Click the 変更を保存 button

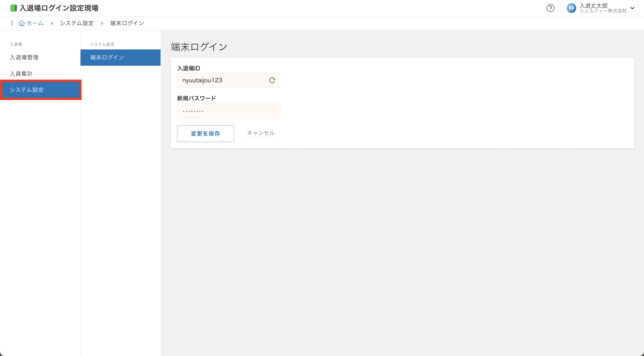pyautogui.click(x=205, y=133)
